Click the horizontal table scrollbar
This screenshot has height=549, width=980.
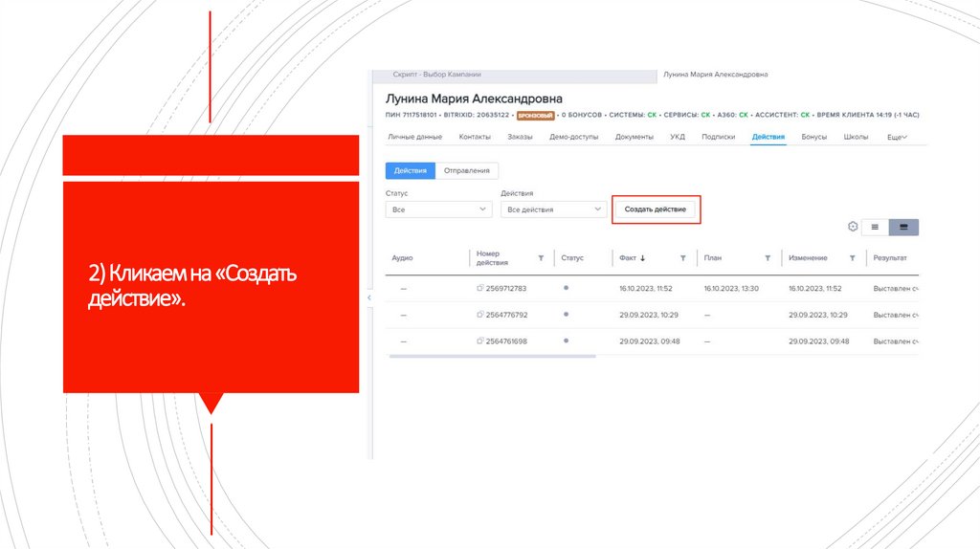(492, 357)
